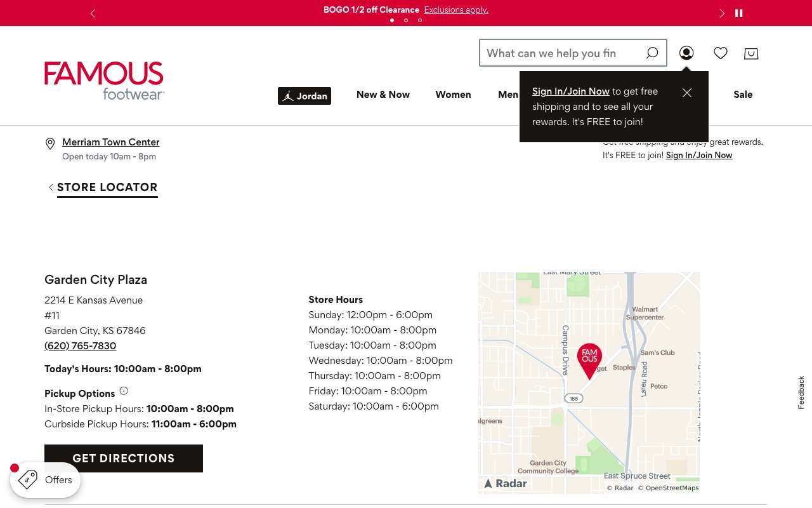Open the account profile icon
Image resolution: width=812 pixels, height=508 pixels.
tap(686, 53)
